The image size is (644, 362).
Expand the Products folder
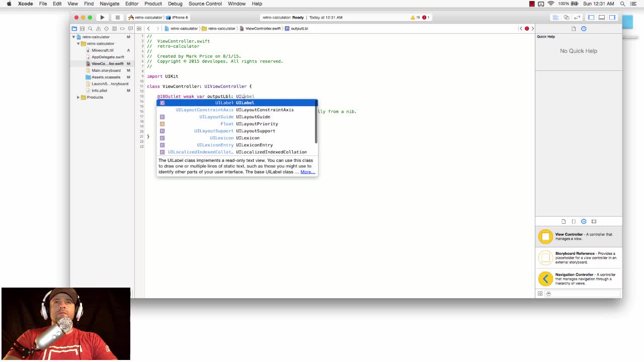click(x=78, y=97)
